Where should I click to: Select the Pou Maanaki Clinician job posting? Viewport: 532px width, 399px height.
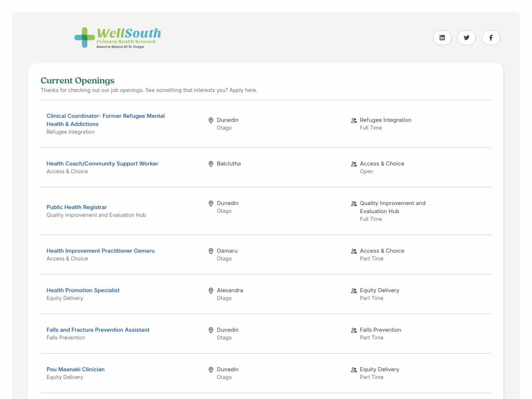pos(75,369)
